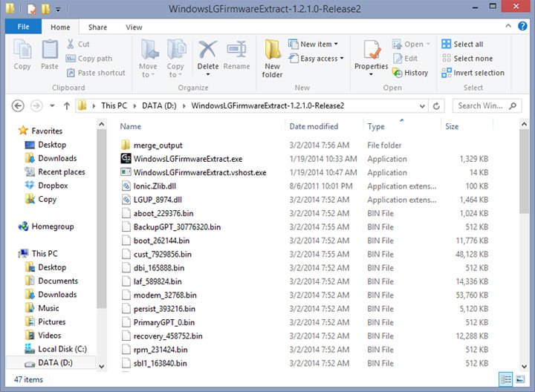Click This PC in the address bar
Viewport: 535px width, 392px height.
pyautogui.click(x=114, y=105)
